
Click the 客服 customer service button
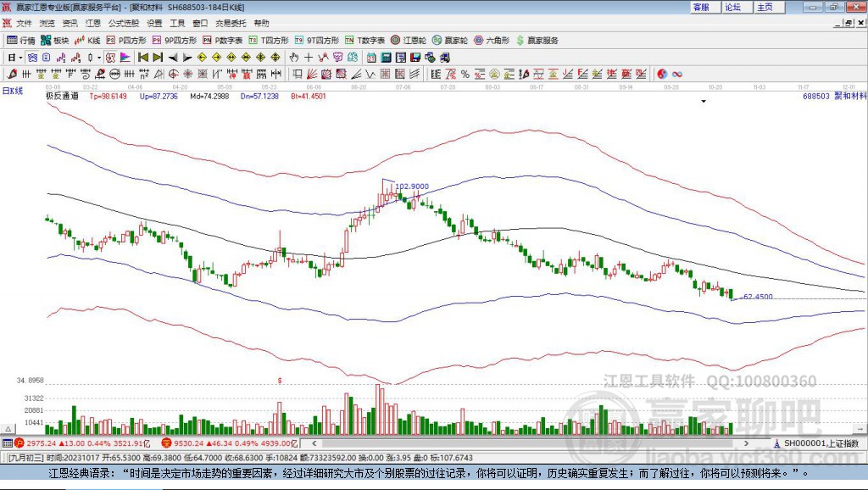701,7
